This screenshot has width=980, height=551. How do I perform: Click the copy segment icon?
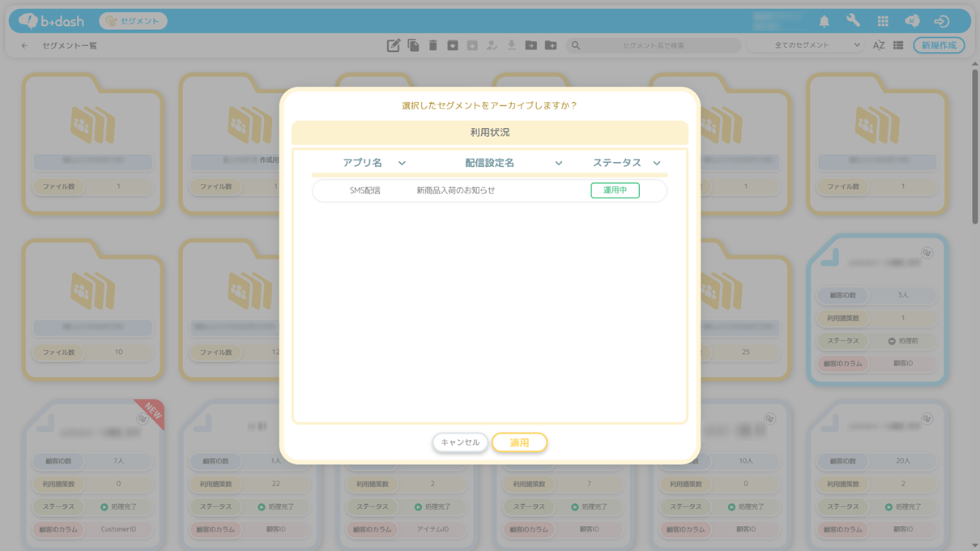pos(413,46)
